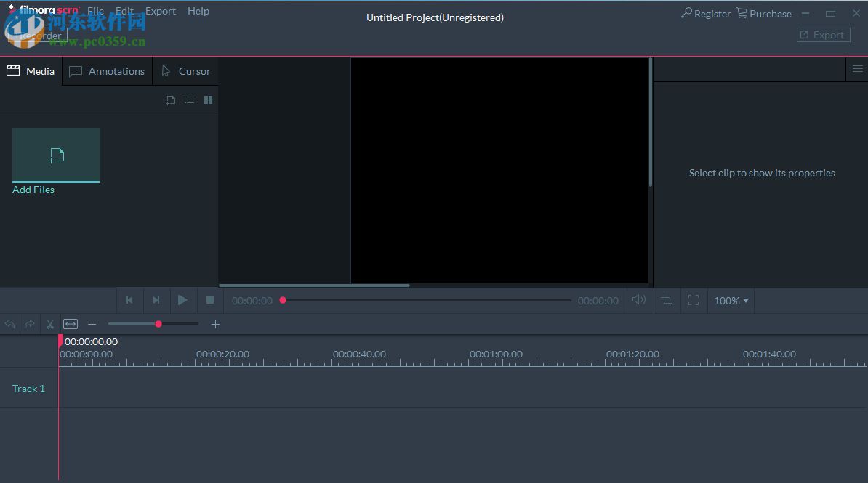The width and height of the screenshot is (868, 483).
Task: Select the crop tool icon
Action: click(x=667, y=301)
